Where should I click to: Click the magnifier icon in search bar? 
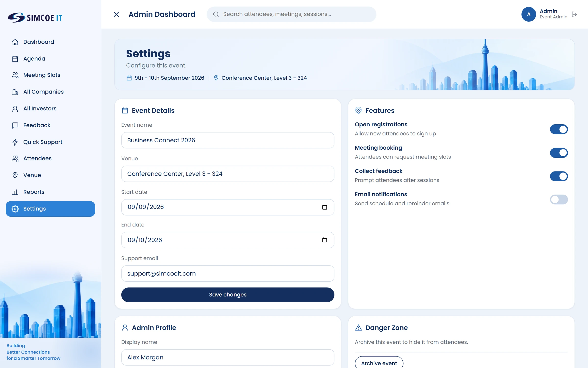(x=216, y=14)
